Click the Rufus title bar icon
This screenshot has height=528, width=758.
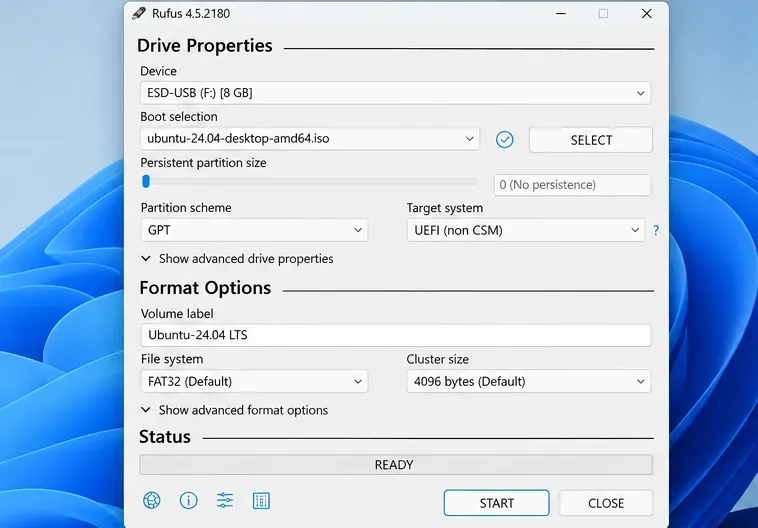[139, 13]
